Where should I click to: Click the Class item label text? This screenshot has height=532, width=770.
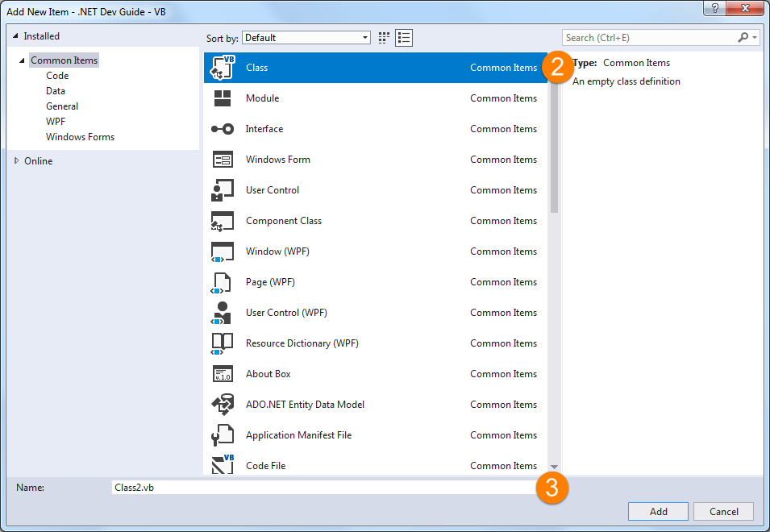(x=257, y=68)
